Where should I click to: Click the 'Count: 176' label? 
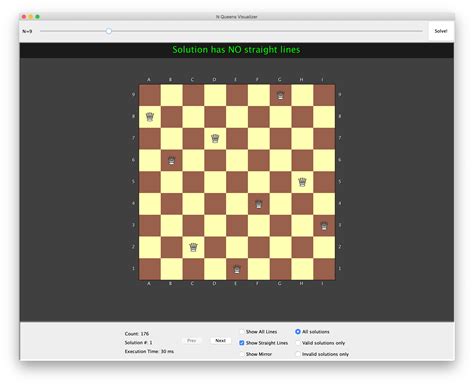click(x=137, y=334)
